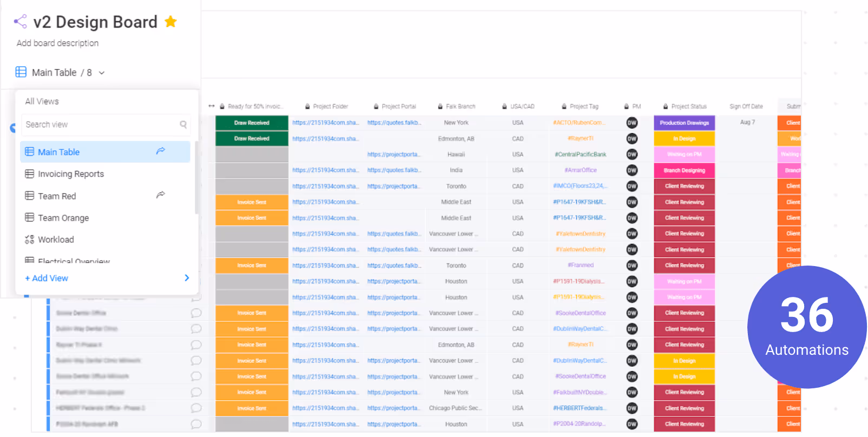
Task: Click the Falk Branch column header
Action: coord(461,107)
